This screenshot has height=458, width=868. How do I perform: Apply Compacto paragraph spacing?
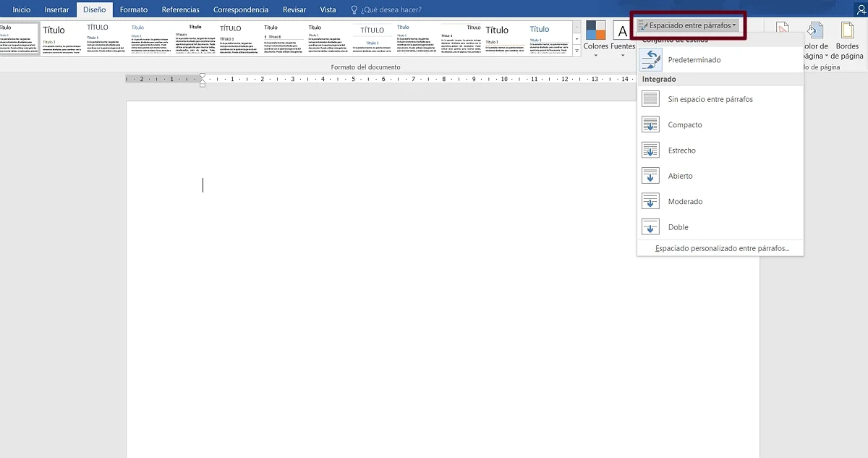[720, 124]
